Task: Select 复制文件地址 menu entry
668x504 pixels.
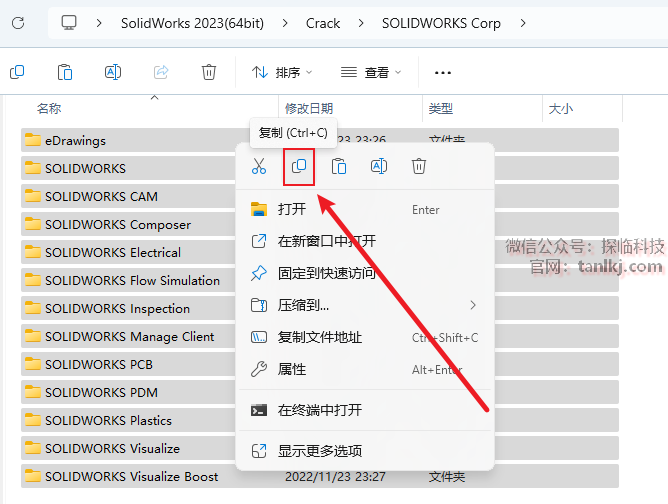Action: (x=365, y=337)
